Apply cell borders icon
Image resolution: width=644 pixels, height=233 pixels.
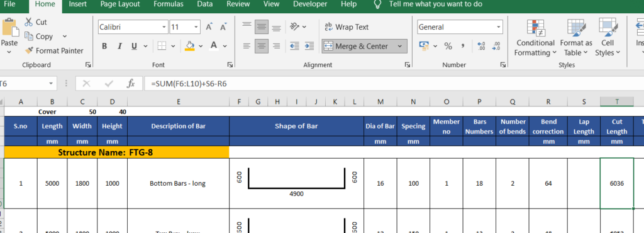[x=162, y=46]
